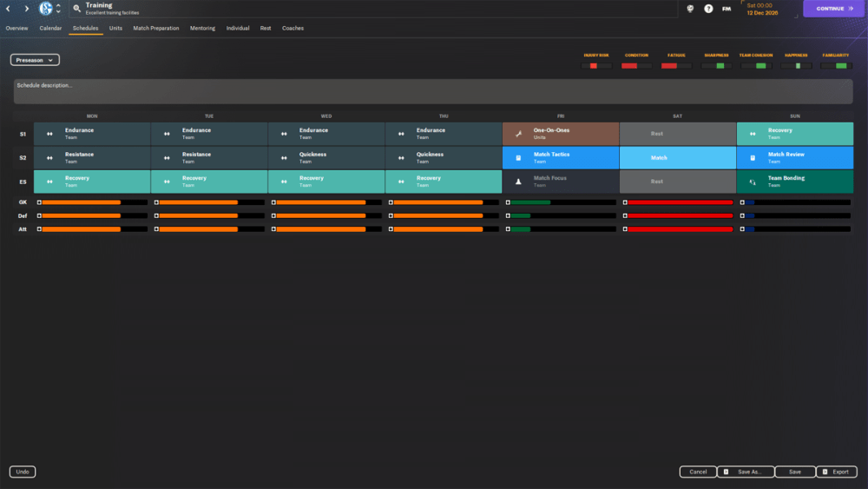Toggle the Att workload box for Saturday

click(x=625, y=229)
